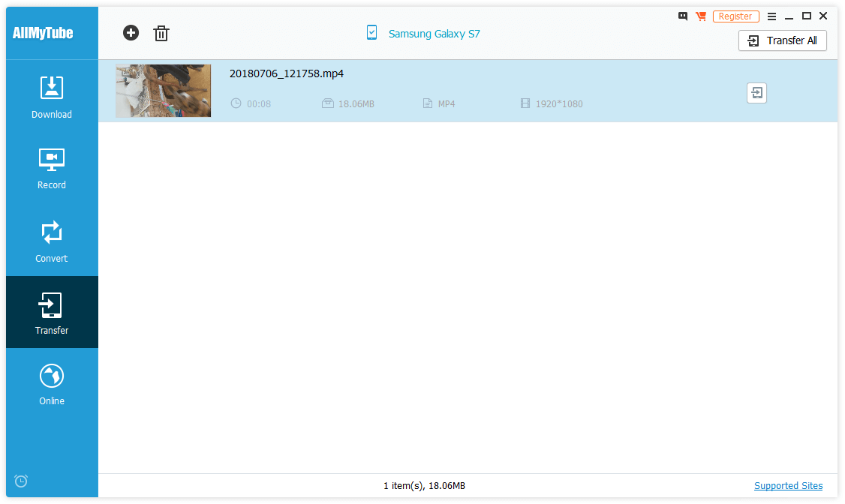The image size is (845, 504).
Task: Click the shopping cart icon
Action: pyautogui.click(x=701, y=16)
